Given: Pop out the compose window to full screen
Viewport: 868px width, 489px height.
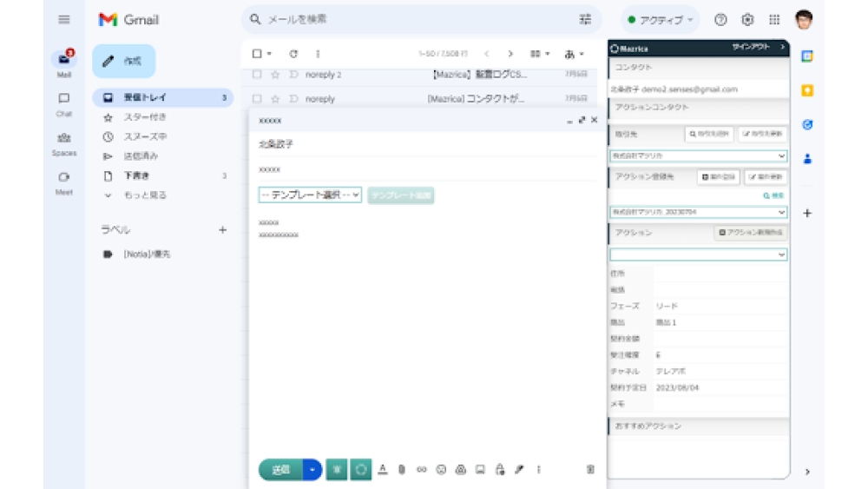Looking at the screenshot, I should (x=582, y=120).
